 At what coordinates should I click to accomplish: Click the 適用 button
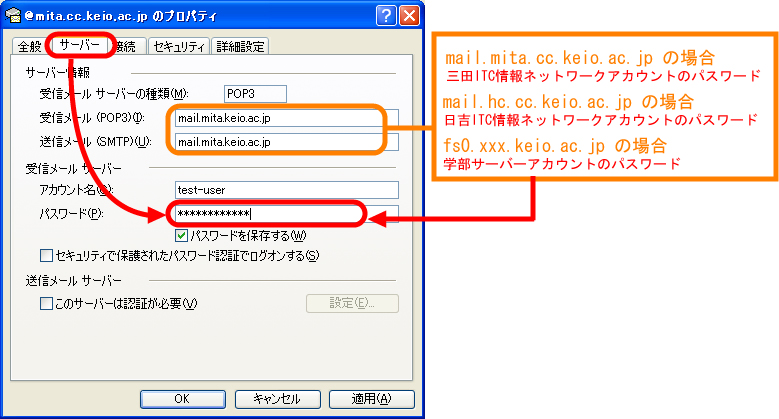click(x=372, y=399)
